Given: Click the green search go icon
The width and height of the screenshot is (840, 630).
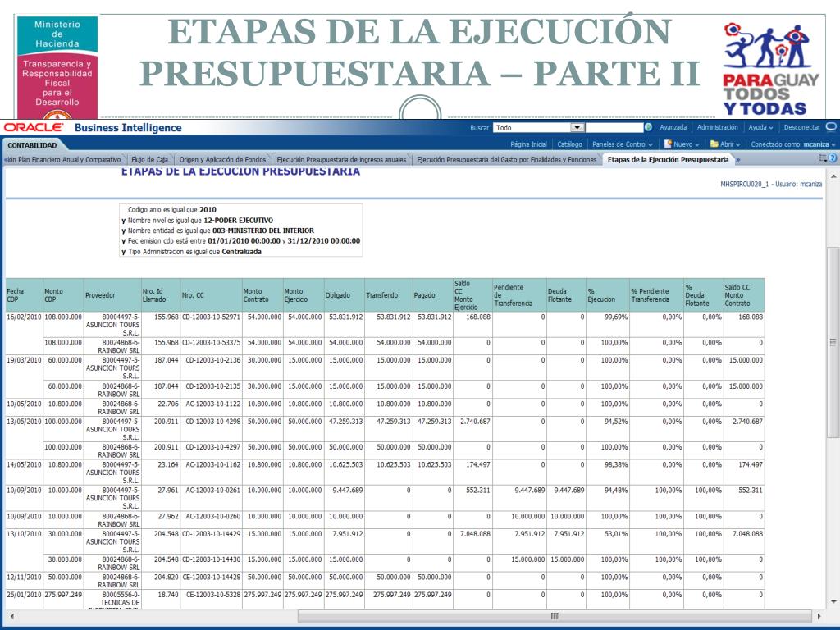Looking at the screenshot, I should (x=649, y=127).
